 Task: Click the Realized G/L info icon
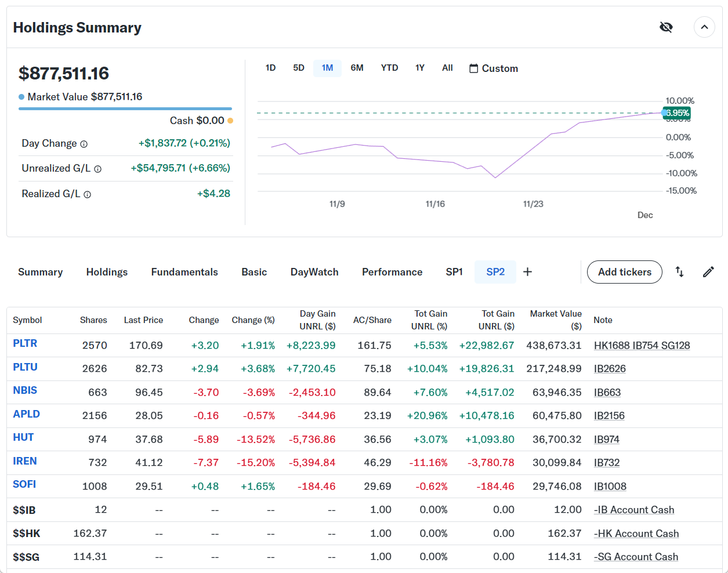(x=87, y=194)
